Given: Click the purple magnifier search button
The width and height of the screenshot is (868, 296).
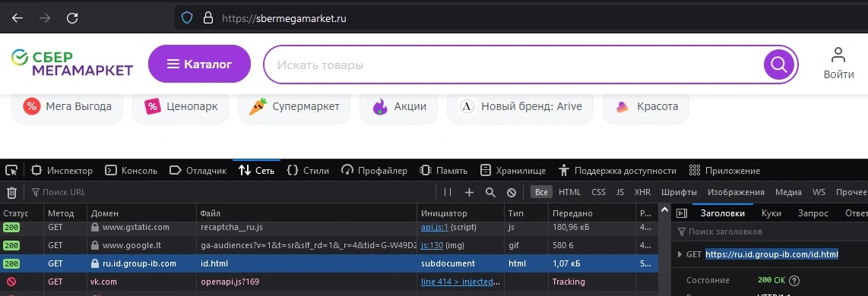Looking at the screenshot, I should (x=779, y=65).
